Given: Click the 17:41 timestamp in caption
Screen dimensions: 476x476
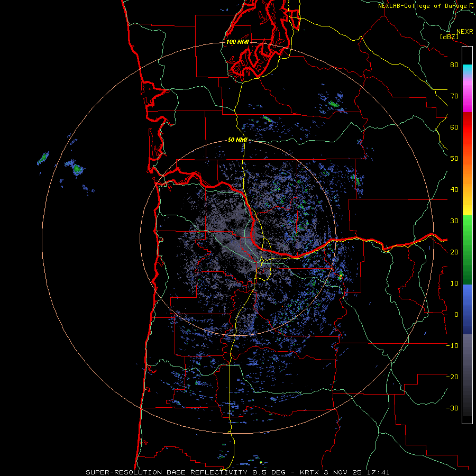Looking at the screenshot, I should coord(379,472).
